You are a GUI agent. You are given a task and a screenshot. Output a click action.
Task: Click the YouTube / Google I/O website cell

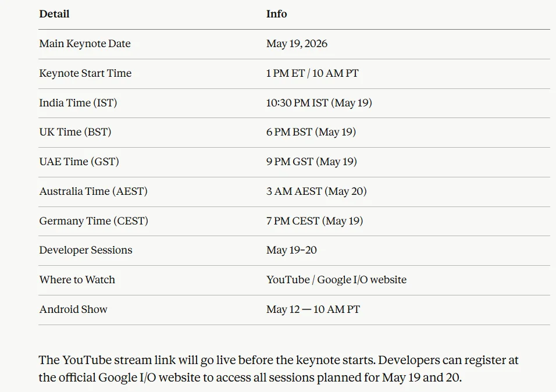(336, 280)
